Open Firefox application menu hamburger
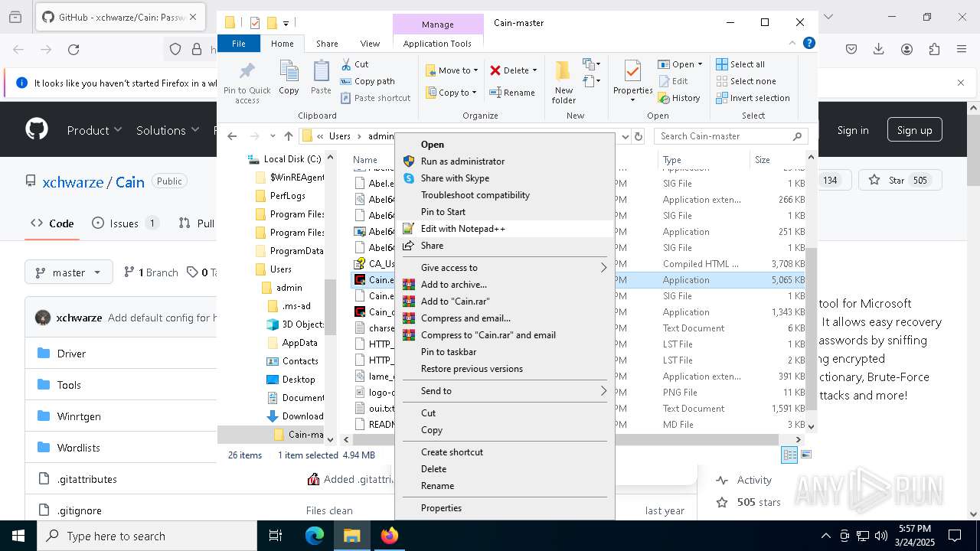Image resolution: width=980 pixels, height=551 pixels. coord(962,50)
